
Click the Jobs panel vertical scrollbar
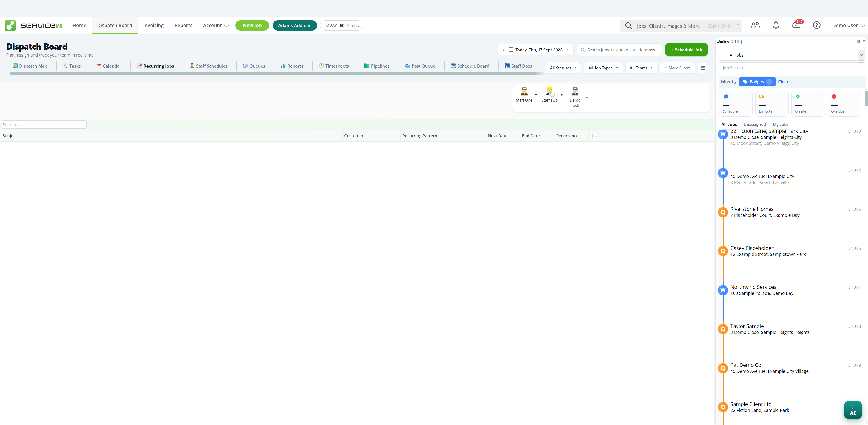(866, 98)
